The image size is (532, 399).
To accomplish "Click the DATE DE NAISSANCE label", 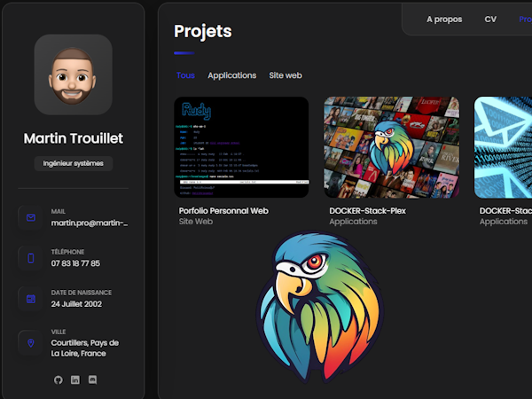I will pyautogui.click(x=82, y=293).
